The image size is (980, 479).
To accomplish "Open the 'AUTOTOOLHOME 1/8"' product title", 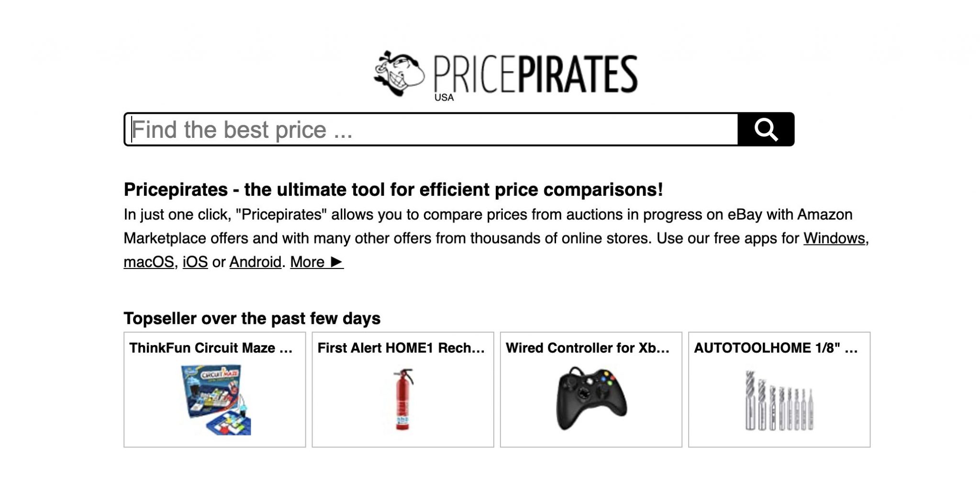I will click(776, 348).
